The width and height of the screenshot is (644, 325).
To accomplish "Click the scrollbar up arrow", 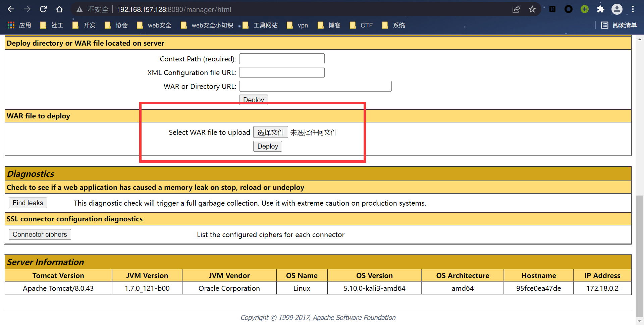I will point(640,39).
